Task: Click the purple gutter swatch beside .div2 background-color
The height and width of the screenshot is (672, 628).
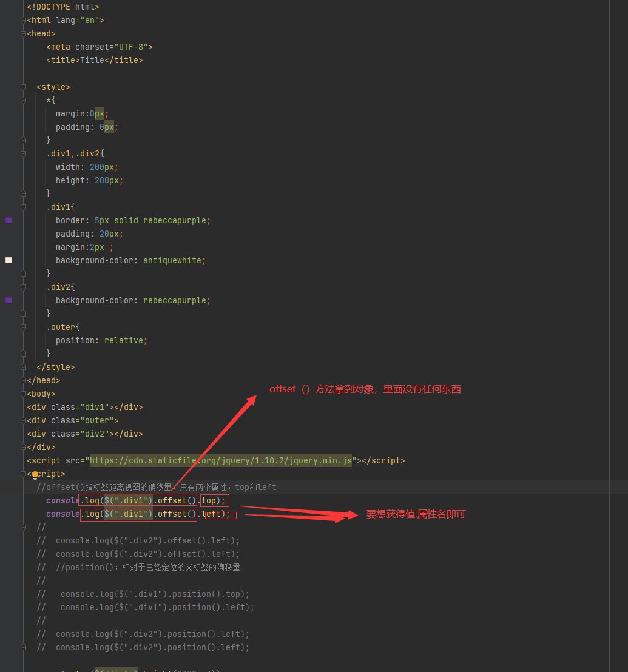Action: [8, 300]
